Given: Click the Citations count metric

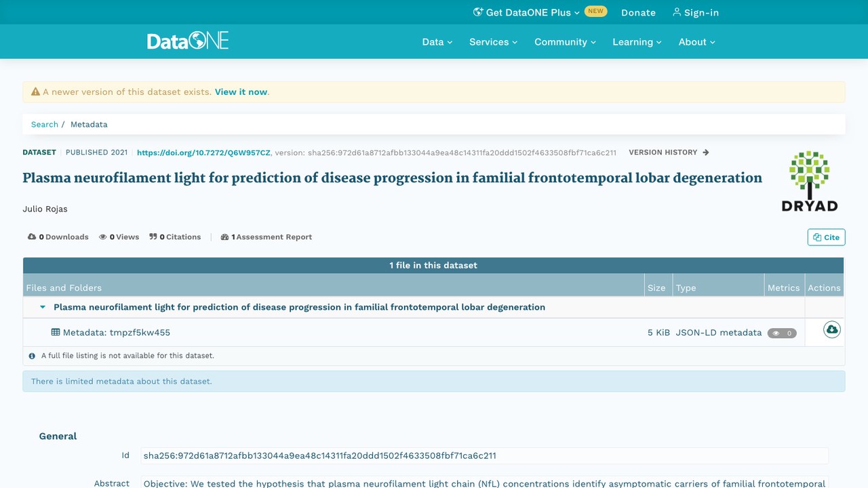Looking at the screenshot, I should [x=175, y=237].
